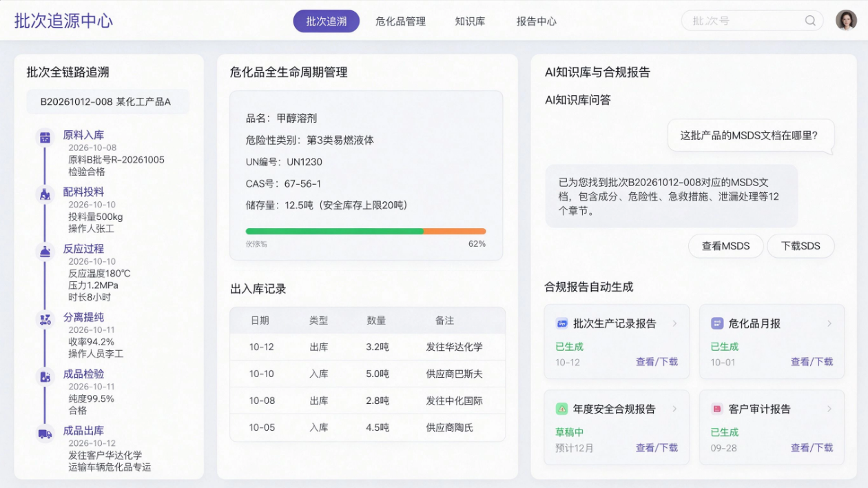Click the 草稿中 status label

569,433
